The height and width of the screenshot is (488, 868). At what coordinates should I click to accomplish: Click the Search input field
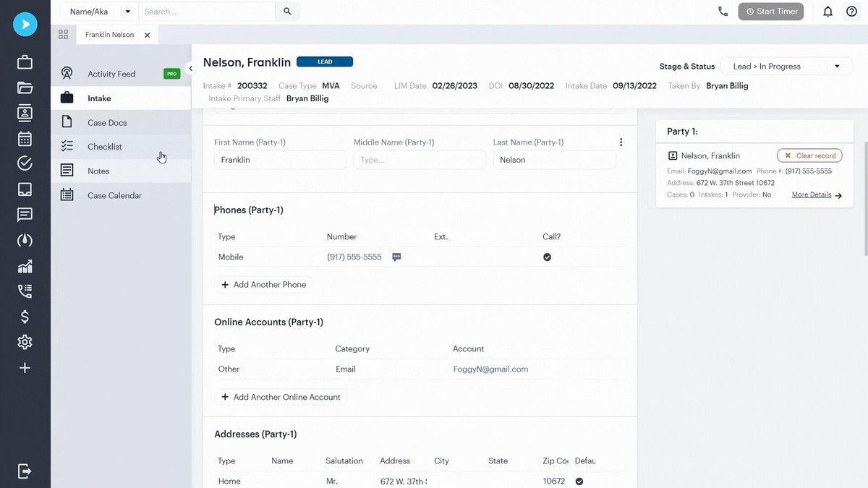point(207,12)
